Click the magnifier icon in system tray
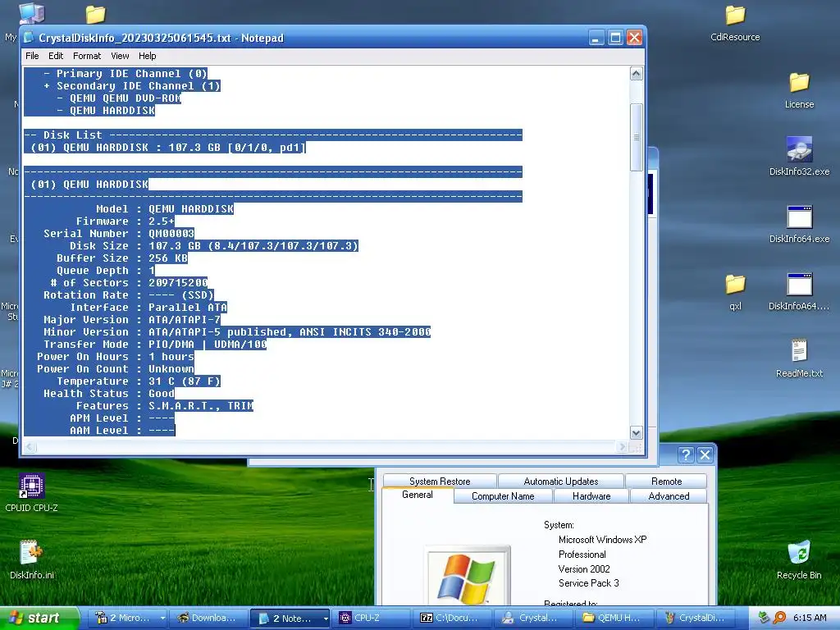840x630 pixels. (x=780, y=618)
